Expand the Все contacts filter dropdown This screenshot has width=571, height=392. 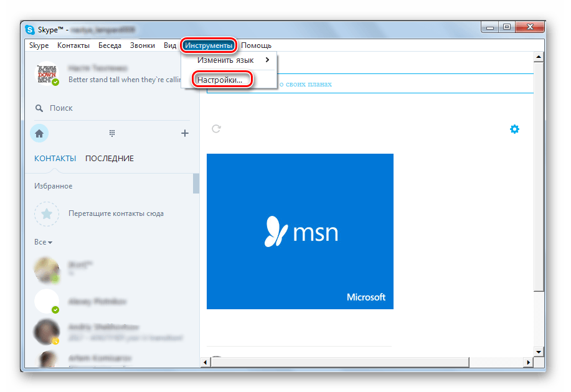click(44, 242)
